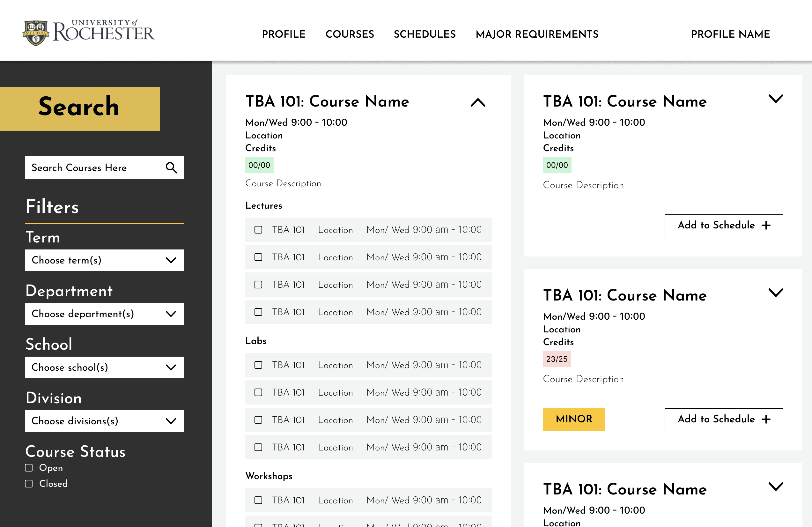Open the Choose school(s) dropdown

pos(104,367)
